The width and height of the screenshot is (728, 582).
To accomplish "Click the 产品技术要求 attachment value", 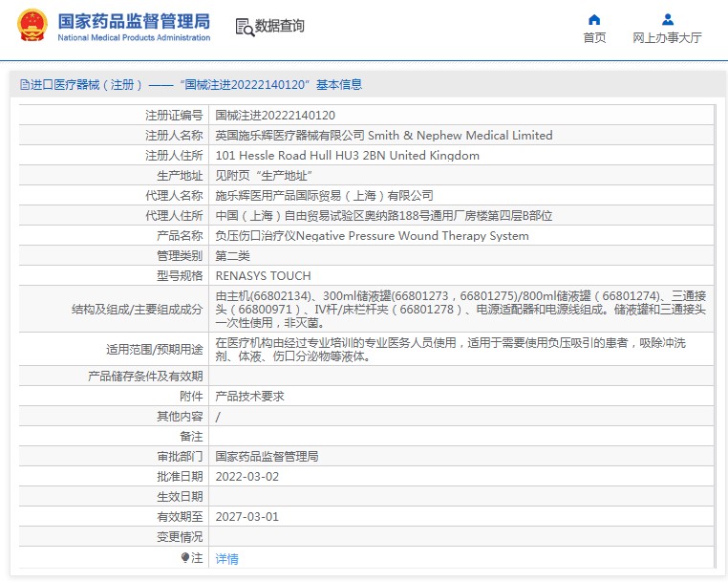I will click(x=249, y=397).
